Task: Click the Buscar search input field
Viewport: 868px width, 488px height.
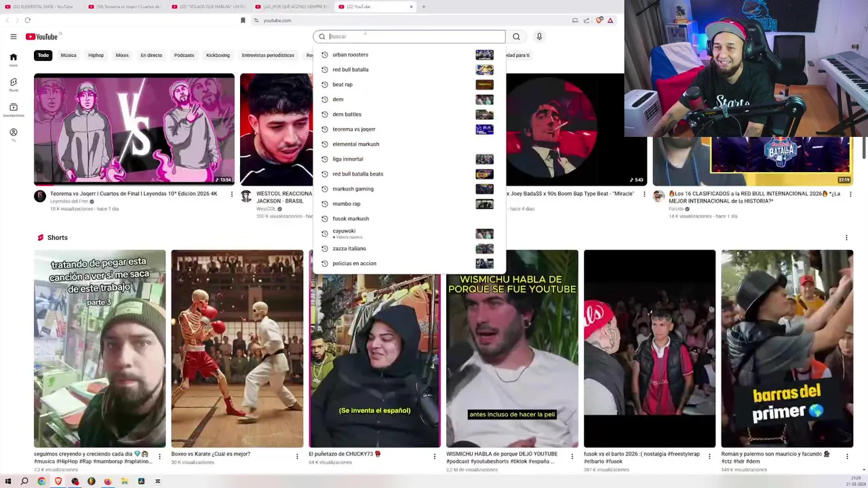Action: tap(409, 37)
